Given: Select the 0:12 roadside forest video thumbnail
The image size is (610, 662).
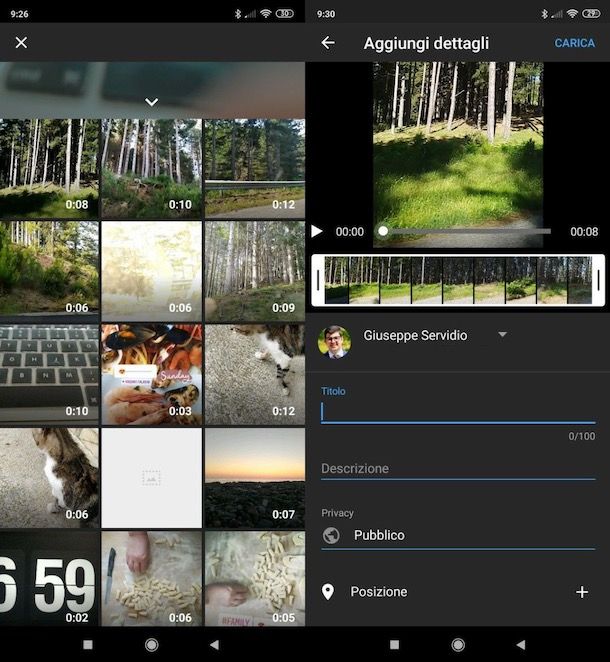Looking at the screenshot, I should (255, 168).
